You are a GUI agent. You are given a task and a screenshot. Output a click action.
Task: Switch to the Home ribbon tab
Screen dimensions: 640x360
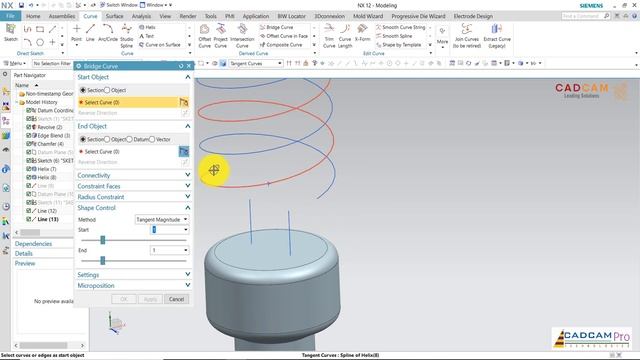click(33, 16)
